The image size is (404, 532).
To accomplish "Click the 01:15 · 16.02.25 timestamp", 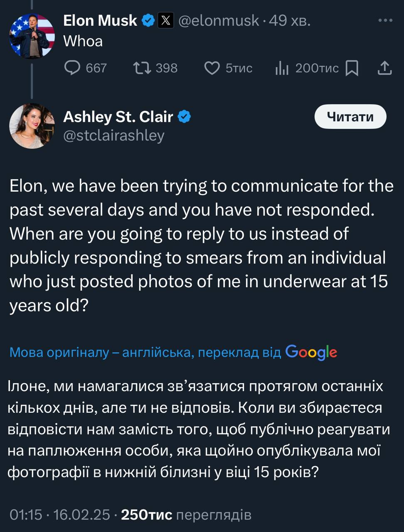I will (60, 515).
